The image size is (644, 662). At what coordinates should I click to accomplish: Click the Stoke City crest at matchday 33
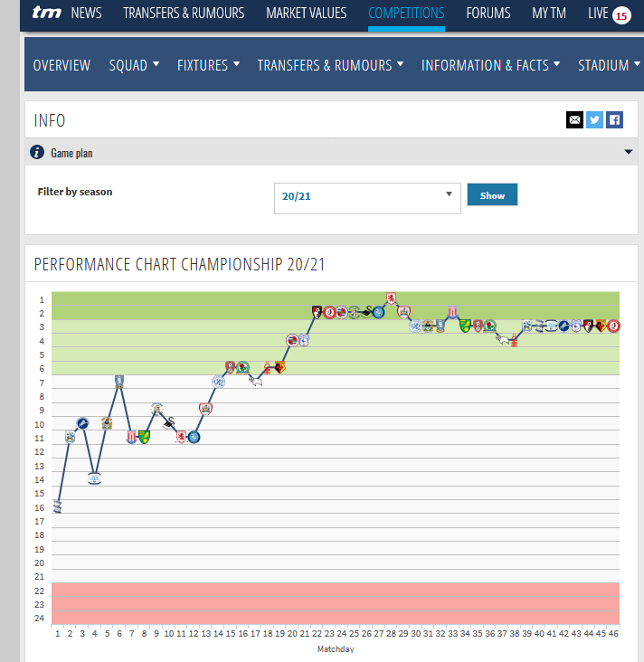point(453,312)
